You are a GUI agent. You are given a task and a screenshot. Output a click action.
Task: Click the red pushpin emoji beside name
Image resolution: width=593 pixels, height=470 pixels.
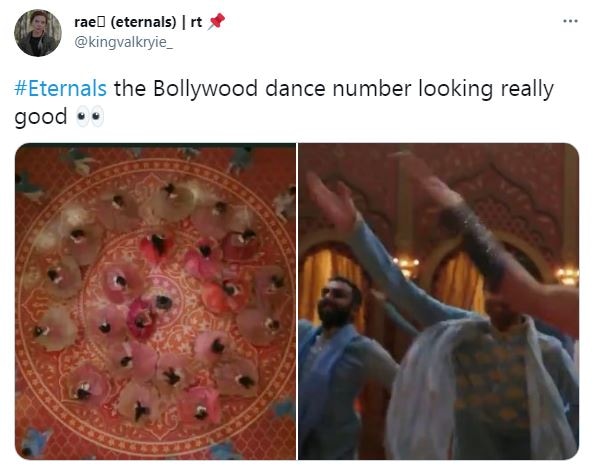216,21
